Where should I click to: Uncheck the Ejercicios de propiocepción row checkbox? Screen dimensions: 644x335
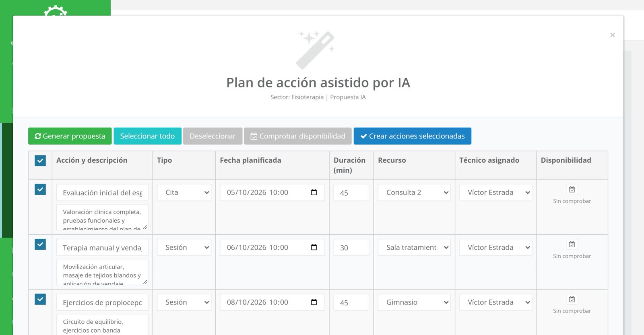[x=40, y=299]
